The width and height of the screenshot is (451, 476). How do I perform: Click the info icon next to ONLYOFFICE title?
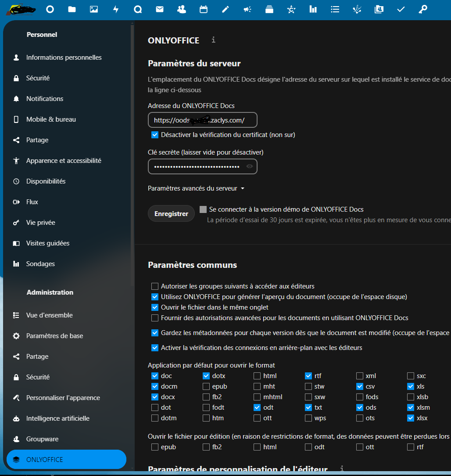[x=214, y=40]
